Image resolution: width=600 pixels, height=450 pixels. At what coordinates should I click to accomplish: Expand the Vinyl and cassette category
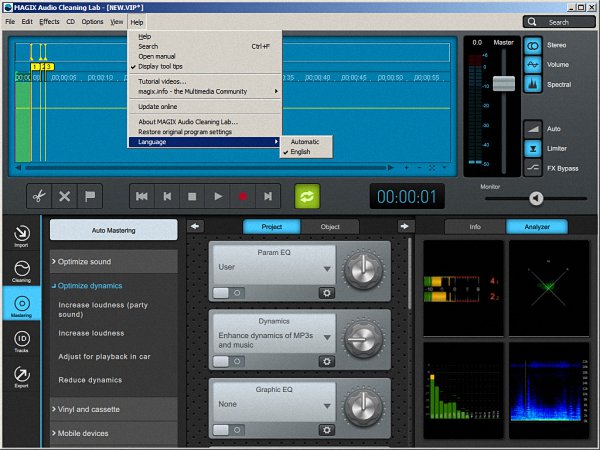click(x=113, y=408)
